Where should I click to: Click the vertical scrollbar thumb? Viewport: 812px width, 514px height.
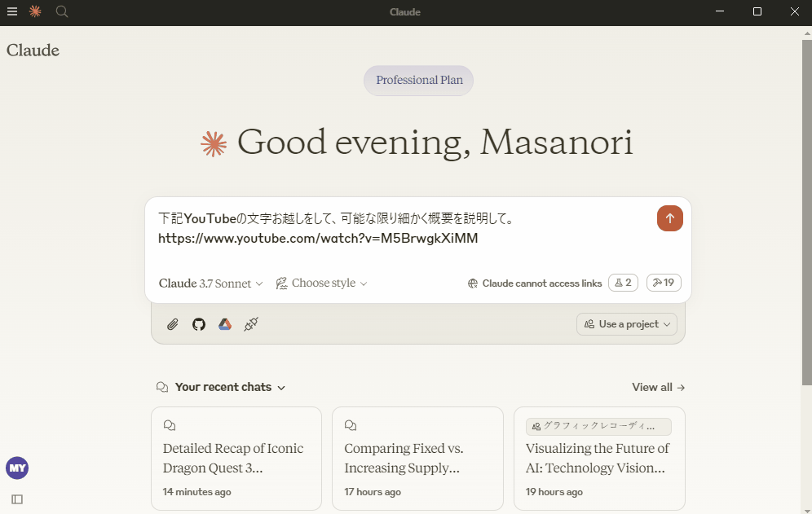[x=807, y=213]
